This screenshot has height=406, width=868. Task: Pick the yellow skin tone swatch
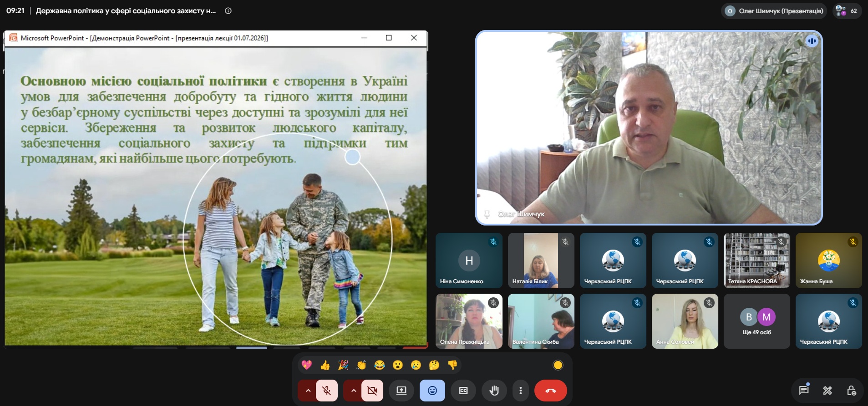[558, 365]
